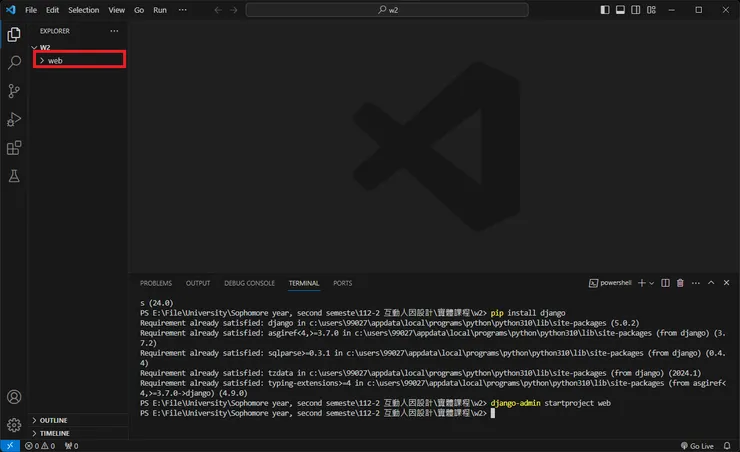Open the Testing flask icon view

click(x=14, y=176)
